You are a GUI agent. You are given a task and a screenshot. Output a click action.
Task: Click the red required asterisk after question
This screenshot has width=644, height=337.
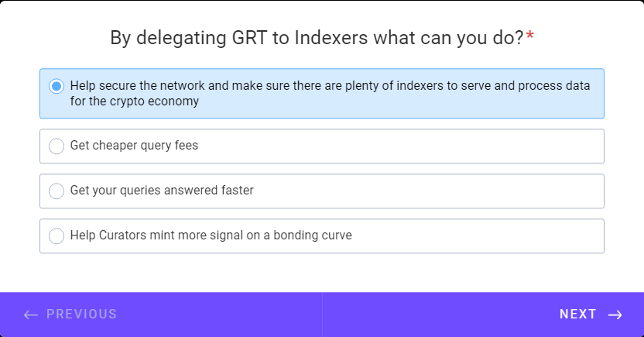pyautogui.click(x=529, y=36)
